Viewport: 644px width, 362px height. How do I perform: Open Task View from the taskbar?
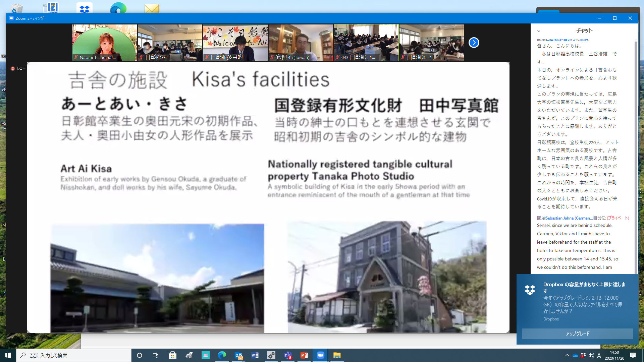pyautogui.click(x=156, y=355)
